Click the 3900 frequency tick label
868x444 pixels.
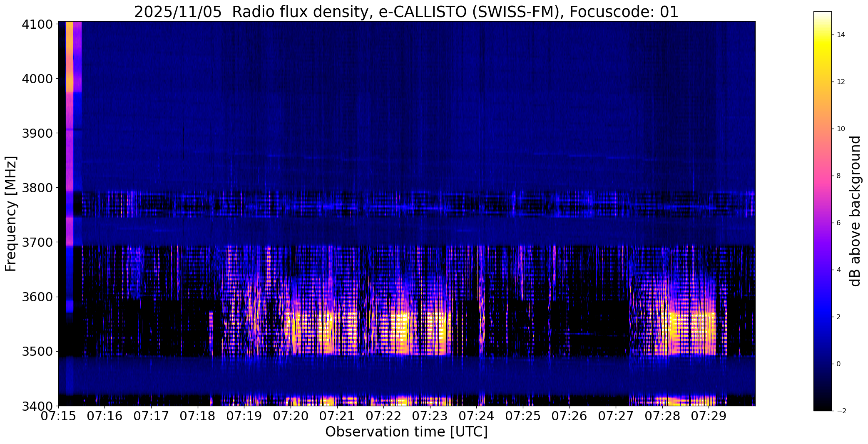(x=37, y=133)
